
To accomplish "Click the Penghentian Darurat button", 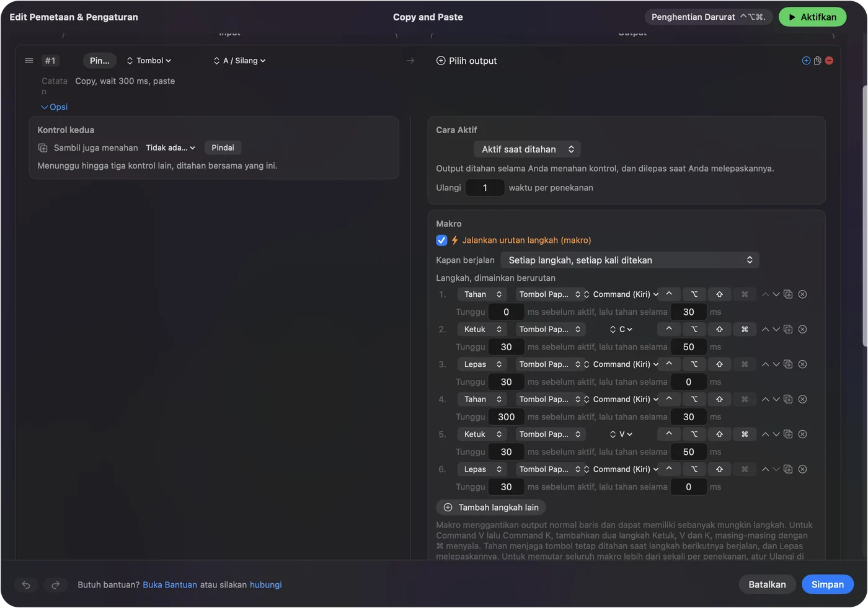I will pyautogui.click(x=708, y=17).
